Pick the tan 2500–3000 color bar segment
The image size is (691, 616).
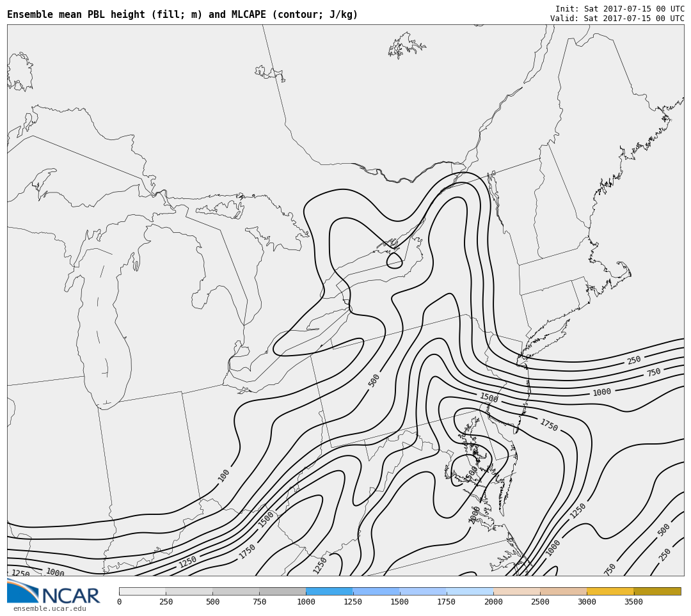point(563,591)
